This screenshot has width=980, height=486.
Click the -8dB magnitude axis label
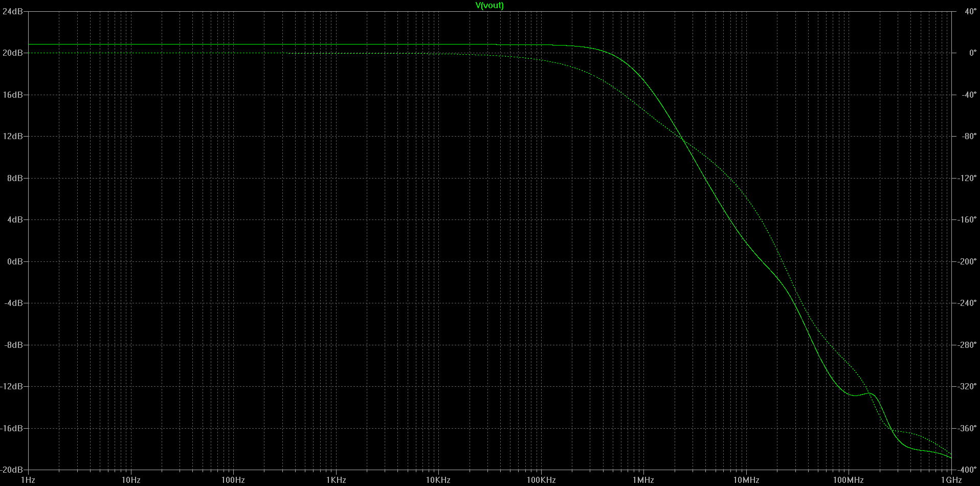point(13,345)
